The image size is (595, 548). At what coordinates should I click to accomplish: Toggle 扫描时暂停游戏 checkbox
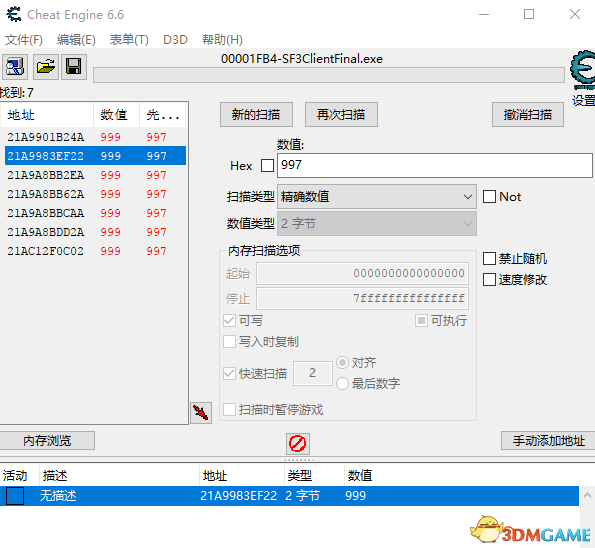coord(229,410)
